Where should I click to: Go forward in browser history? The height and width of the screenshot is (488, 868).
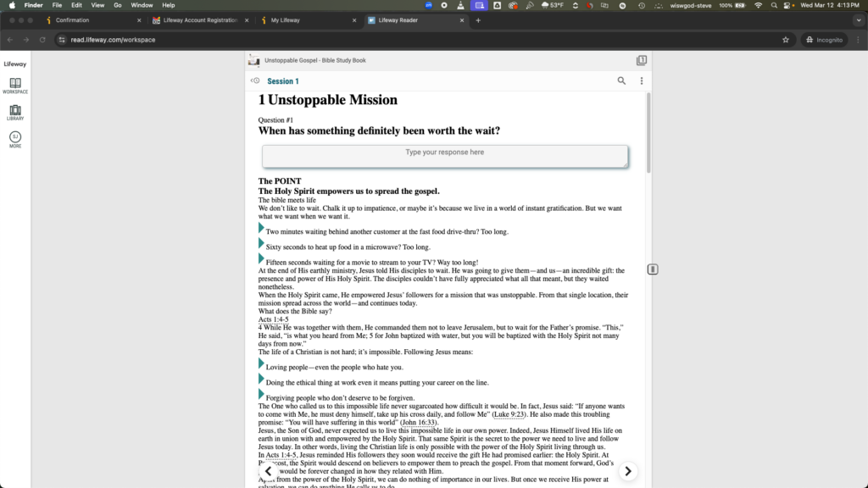26,40
